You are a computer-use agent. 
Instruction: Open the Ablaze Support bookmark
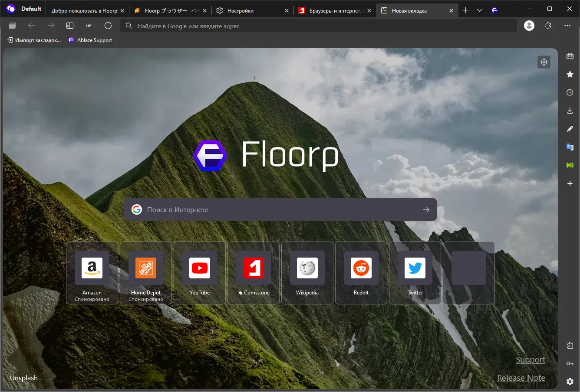click(90, 40)
